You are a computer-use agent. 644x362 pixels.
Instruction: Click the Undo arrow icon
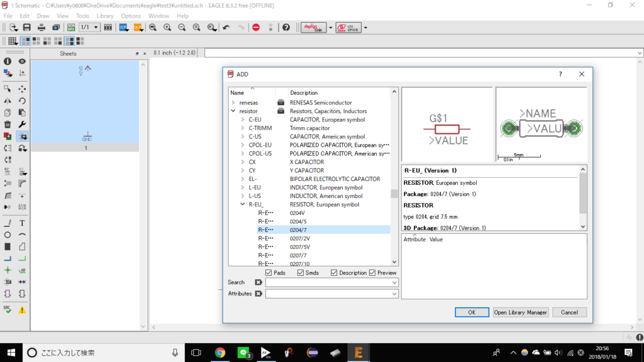[226, 28]
